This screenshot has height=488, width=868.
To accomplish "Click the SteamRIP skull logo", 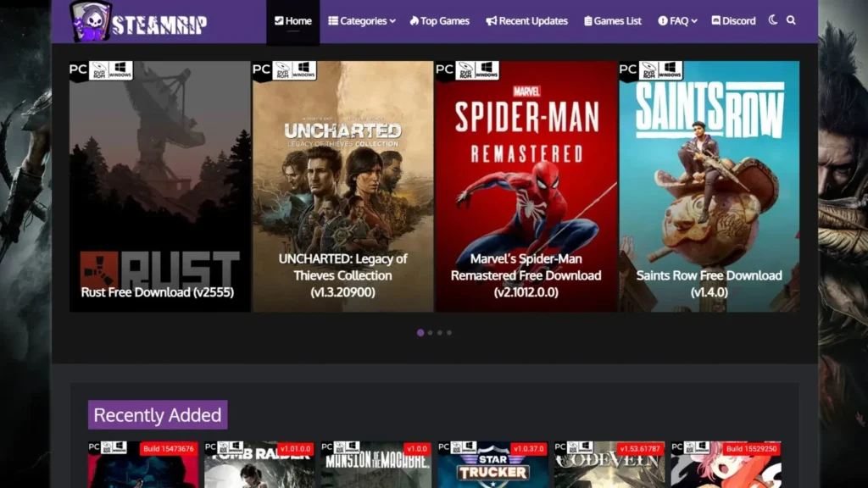I will click(x=90, y=20).
